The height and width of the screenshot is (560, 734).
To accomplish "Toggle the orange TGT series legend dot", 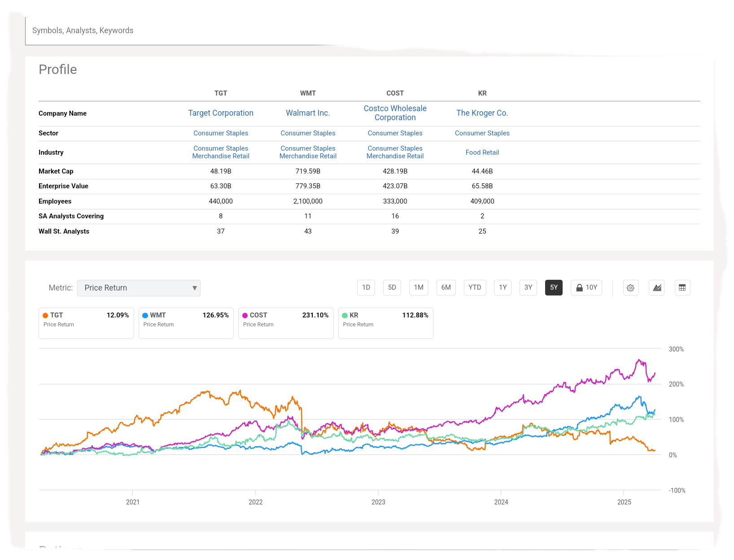I will (x=45, y=316).
